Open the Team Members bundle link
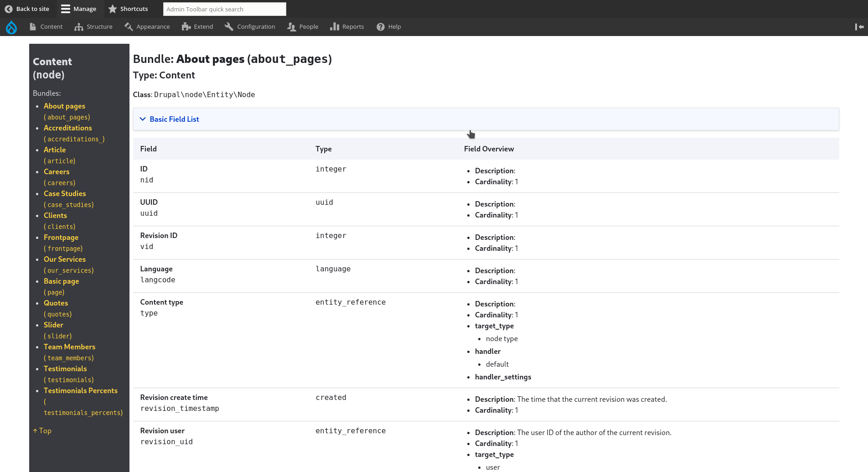The width and height of the screenshot is (868, 472). [69, 347]
